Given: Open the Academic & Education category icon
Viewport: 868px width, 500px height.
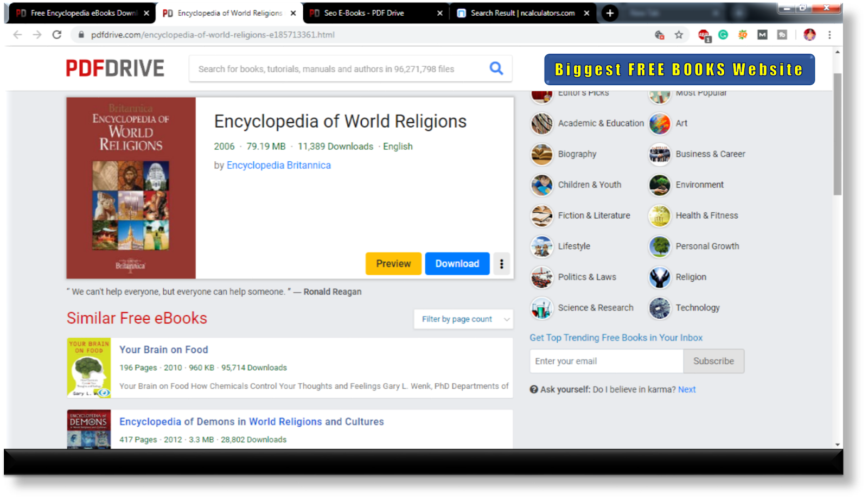Looking at the screenshot, I should [x=541, y=124].
